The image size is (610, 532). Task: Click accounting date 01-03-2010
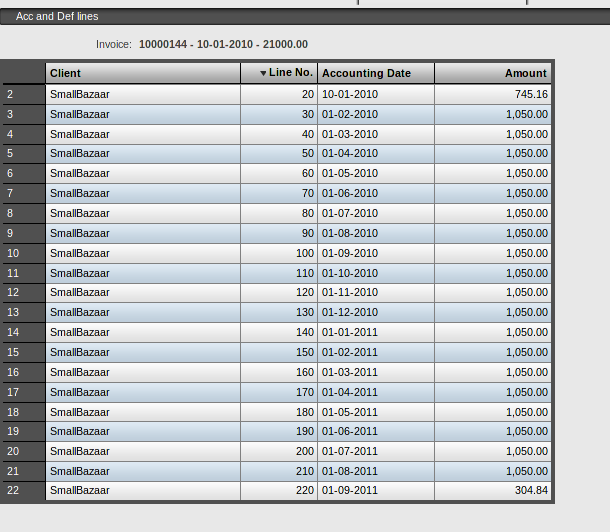click(x=376, y=134)
